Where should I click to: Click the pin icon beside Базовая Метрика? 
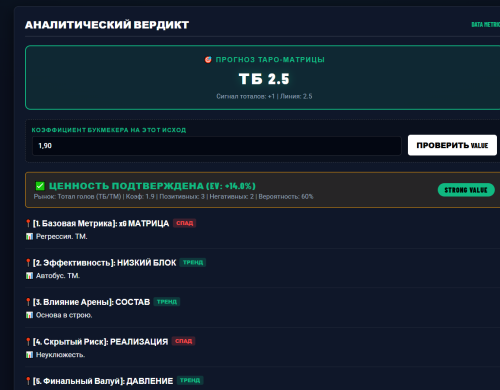coord(28,223)
